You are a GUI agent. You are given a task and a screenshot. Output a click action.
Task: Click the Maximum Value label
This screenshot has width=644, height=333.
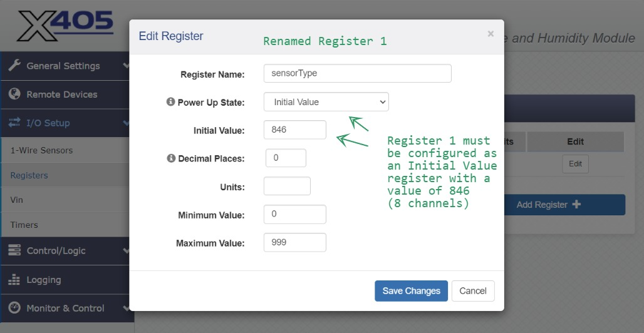[x=210, y=243]
